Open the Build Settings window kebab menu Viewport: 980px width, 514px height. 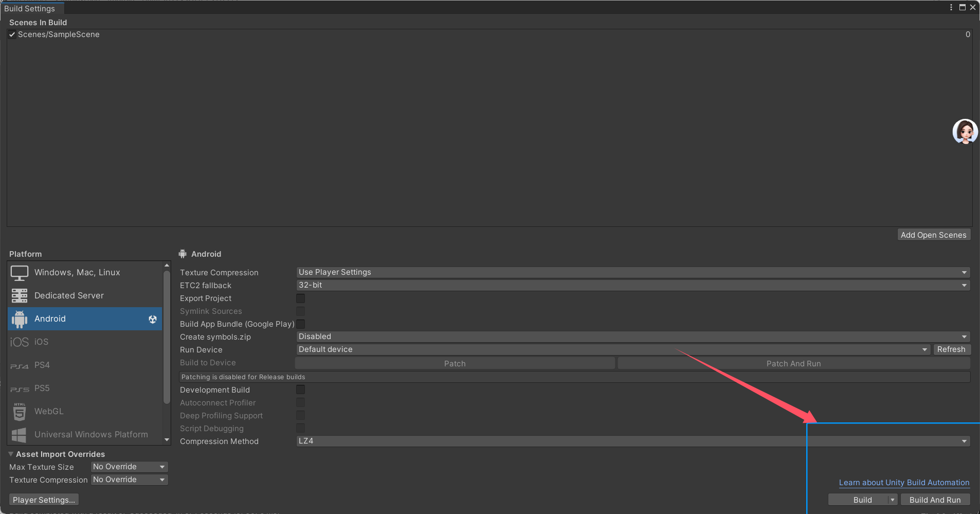(951, 7)
